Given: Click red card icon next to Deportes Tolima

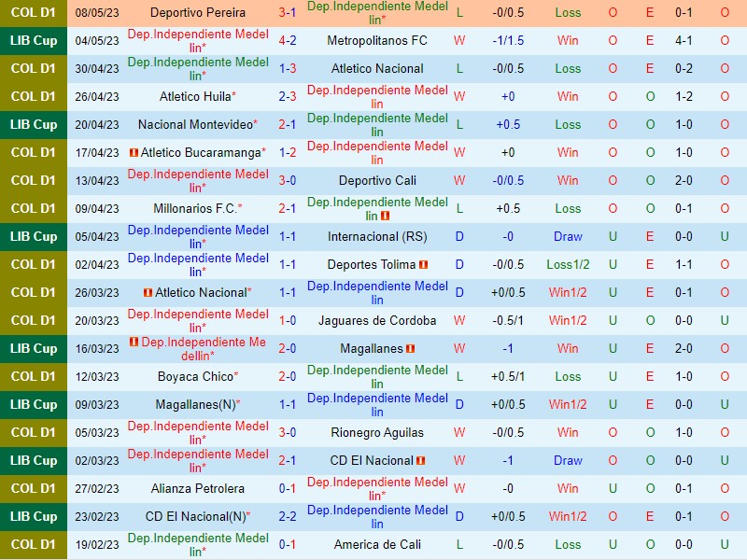Looking at the screenshot, I should click(x=423, y=265).
